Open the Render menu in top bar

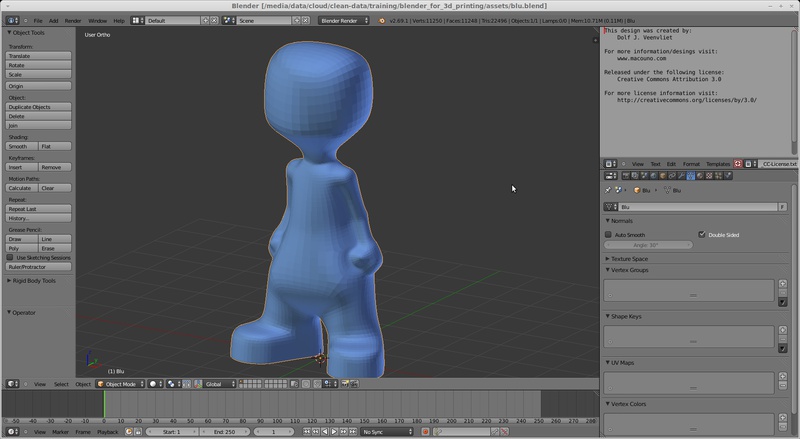[x=73, y=20]
